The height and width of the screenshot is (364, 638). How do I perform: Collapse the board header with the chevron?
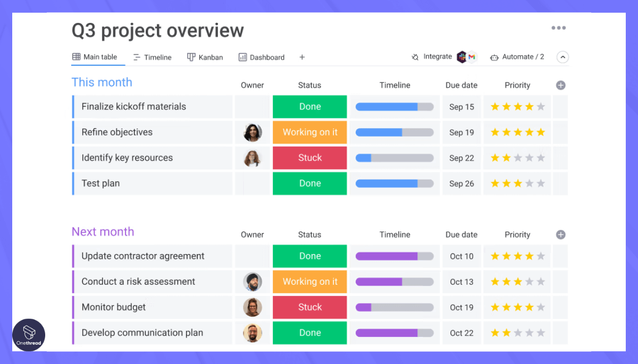(563, 57)
